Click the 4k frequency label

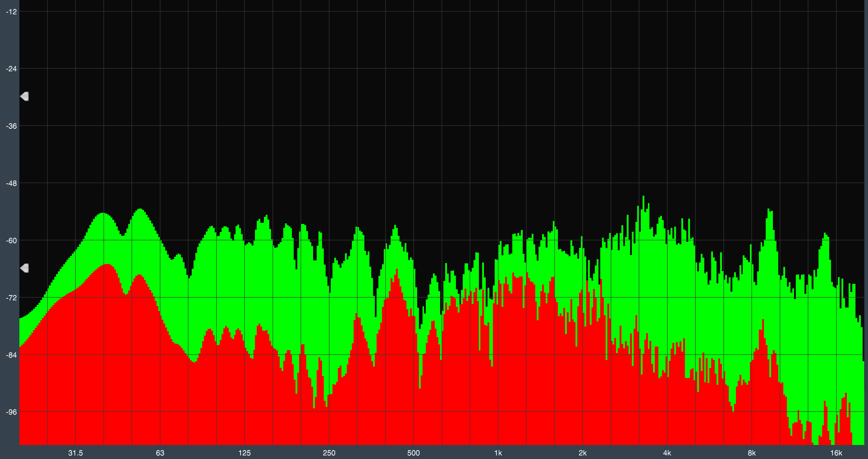(667, 453)
